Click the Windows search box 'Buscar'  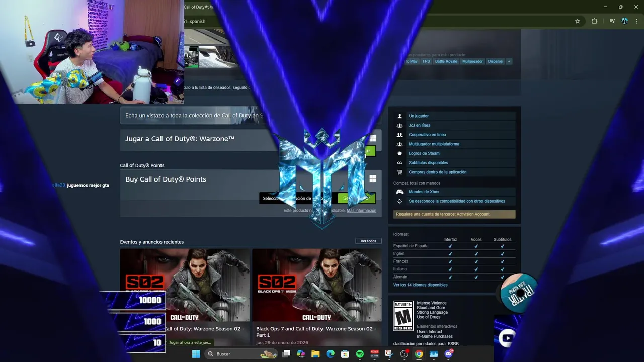click(x=242, y=354)
